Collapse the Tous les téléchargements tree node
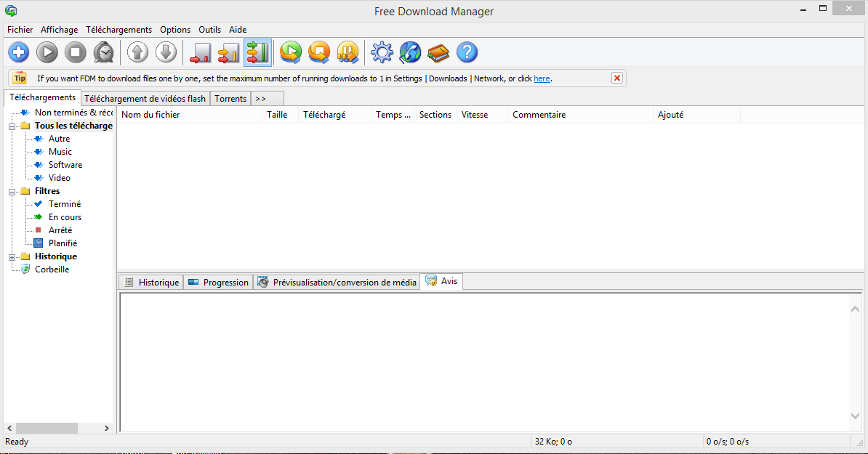This screenshot has height=454, width=868. click(12, 126)
